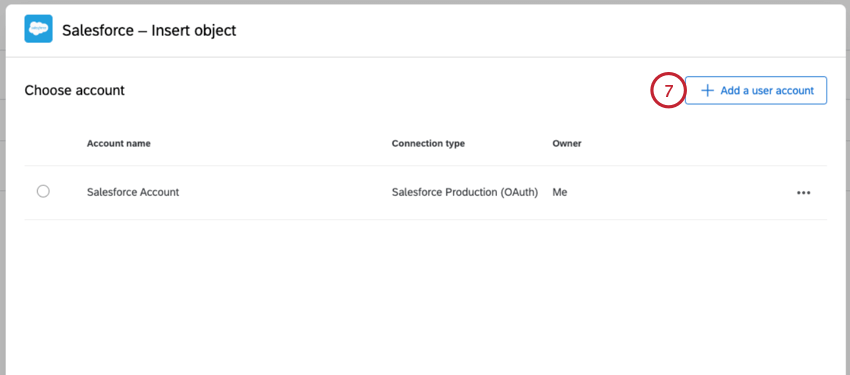Click the plus icon beside Add a user account
This screenshot has height=375, width=850.
point(707,90)
